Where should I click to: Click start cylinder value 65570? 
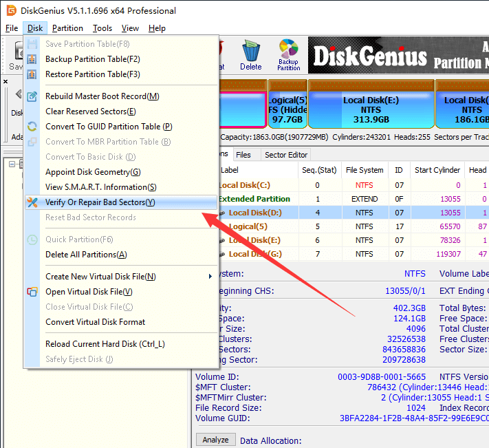click(450, 226)
